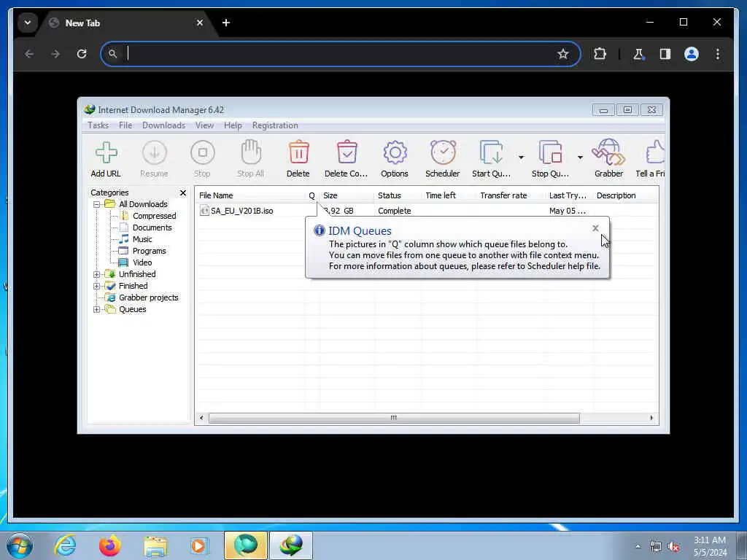Reload the browser page
This screenshot has height=560, width=747.
[x=82, y=54]
